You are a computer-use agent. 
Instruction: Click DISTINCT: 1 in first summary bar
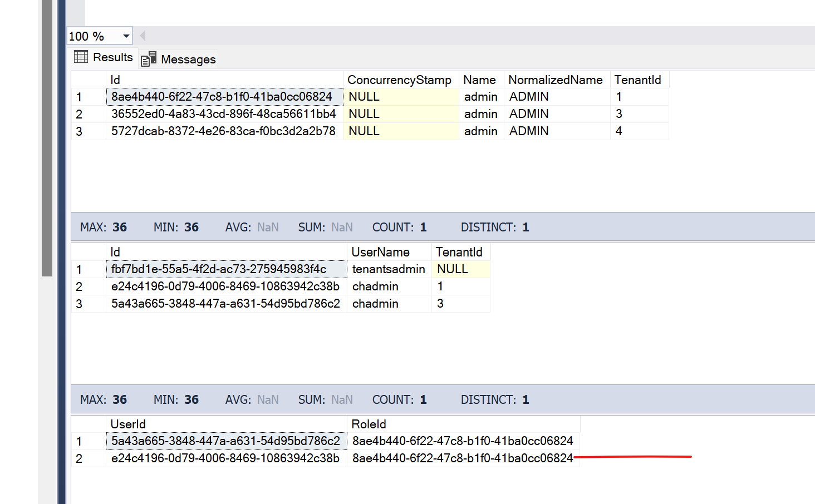tap(495, 228)
